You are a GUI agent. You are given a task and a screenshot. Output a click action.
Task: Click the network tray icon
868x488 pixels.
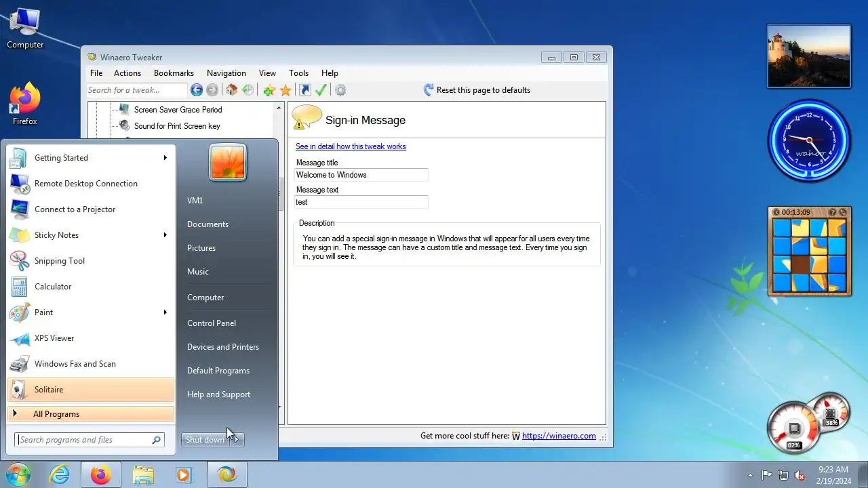pyautogui.click(x=783, y=475)
